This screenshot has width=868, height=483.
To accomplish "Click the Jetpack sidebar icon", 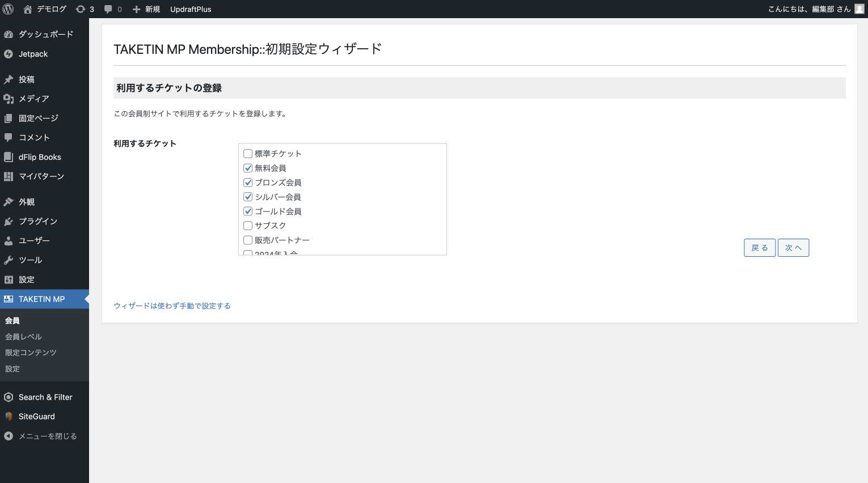I will (9, 54).
